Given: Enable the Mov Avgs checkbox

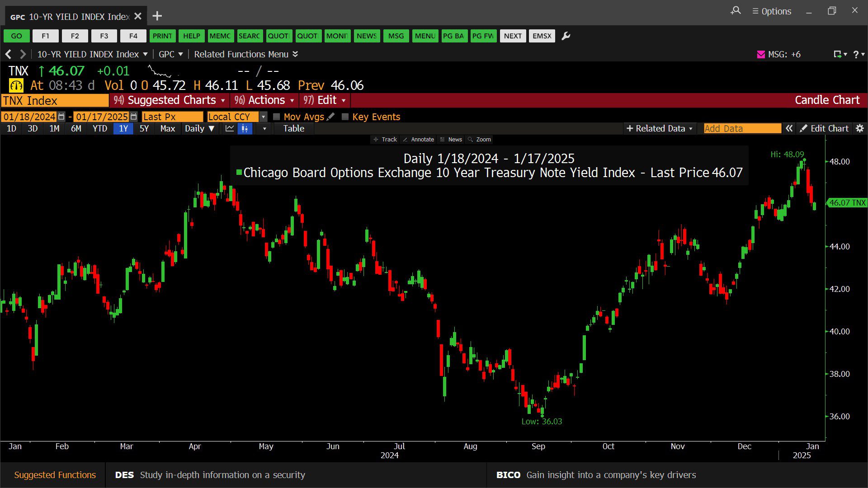Looking at the screenshot, I should pos(277,117).
